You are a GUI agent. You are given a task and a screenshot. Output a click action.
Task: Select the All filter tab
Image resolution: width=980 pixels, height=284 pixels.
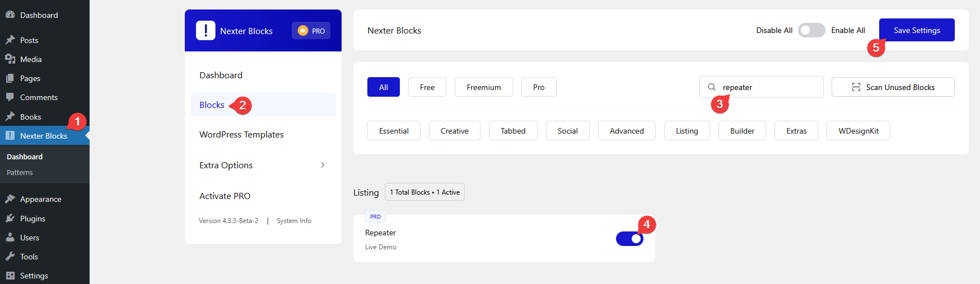(384, 87)
